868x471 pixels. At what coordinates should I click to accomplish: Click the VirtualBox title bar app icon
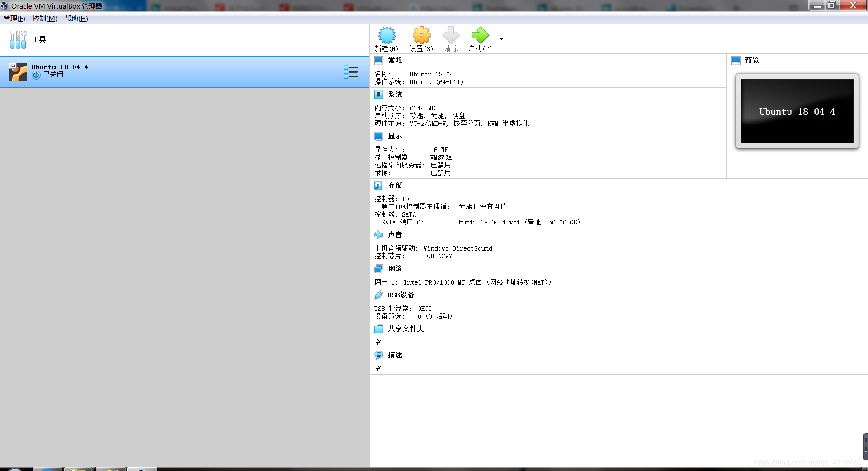(5, 6)
